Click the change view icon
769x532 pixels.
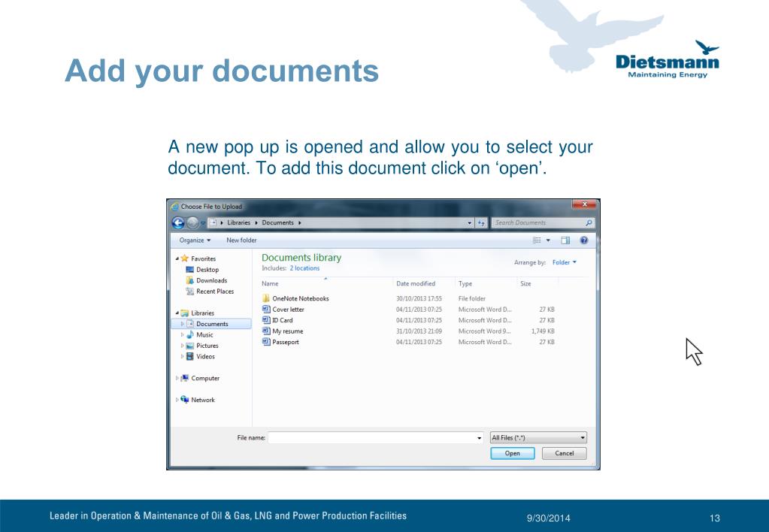(x=537, y=240)
